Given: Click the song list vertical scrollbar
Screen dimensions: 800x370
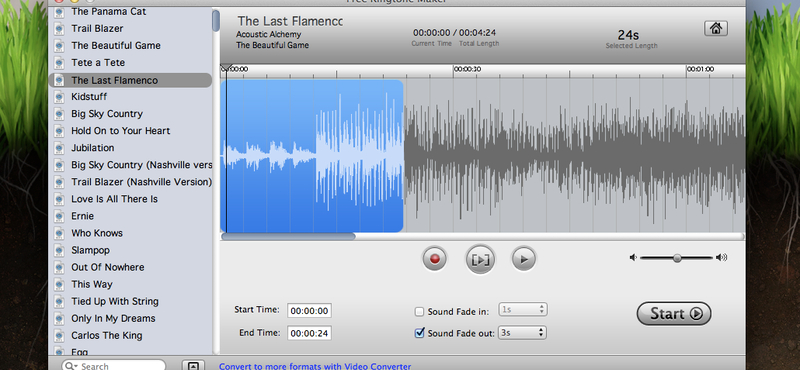Looking at the screenshot, I should point(216,20).
